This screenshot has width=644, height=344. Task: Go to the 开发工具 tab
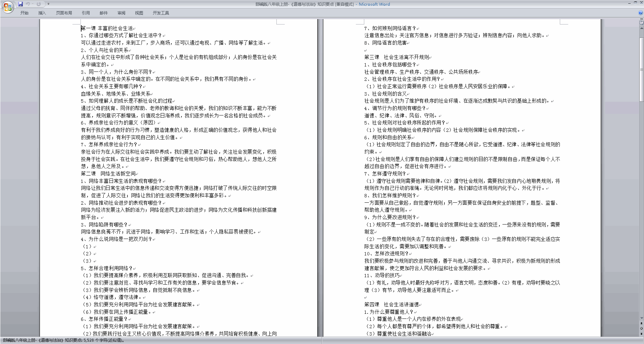coord(161,13)
